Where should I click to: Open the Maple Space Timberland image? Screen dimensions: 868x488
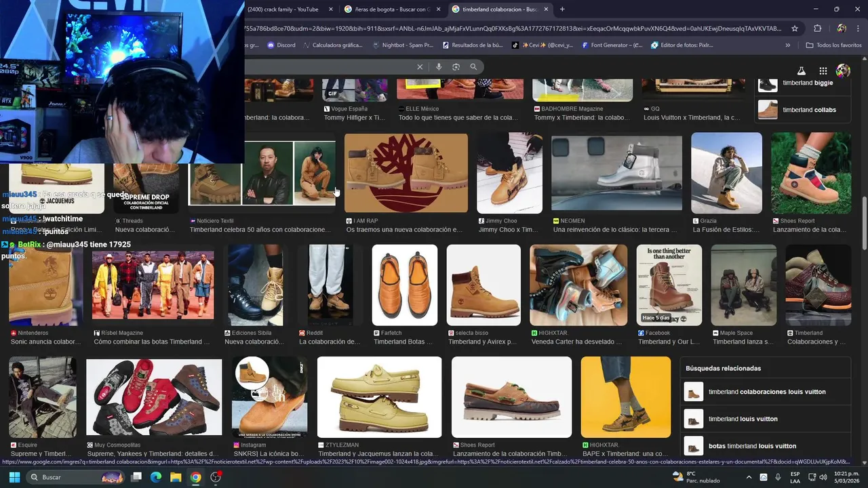pyautogui.click(x=744, y=285)
